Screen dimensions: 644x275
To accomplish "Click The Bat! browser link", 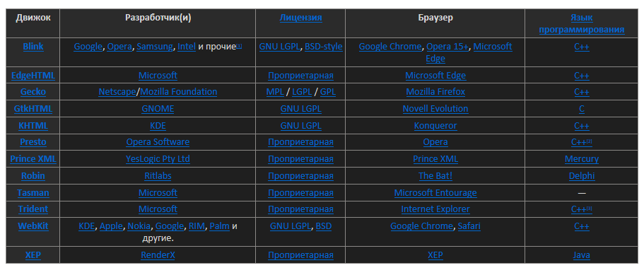I will point(435,175).
